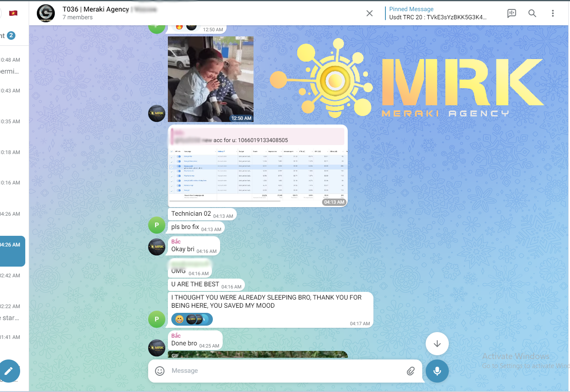The height and width of the screenshot is (392, 570).
Task: Click the grinning emoji reaction on the message
Action: (x=179, y=319)
